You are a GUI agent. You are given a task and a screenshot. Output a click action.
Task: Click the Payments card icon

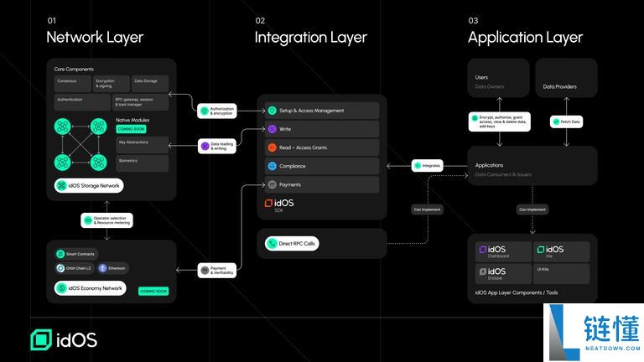coord(273,184)
